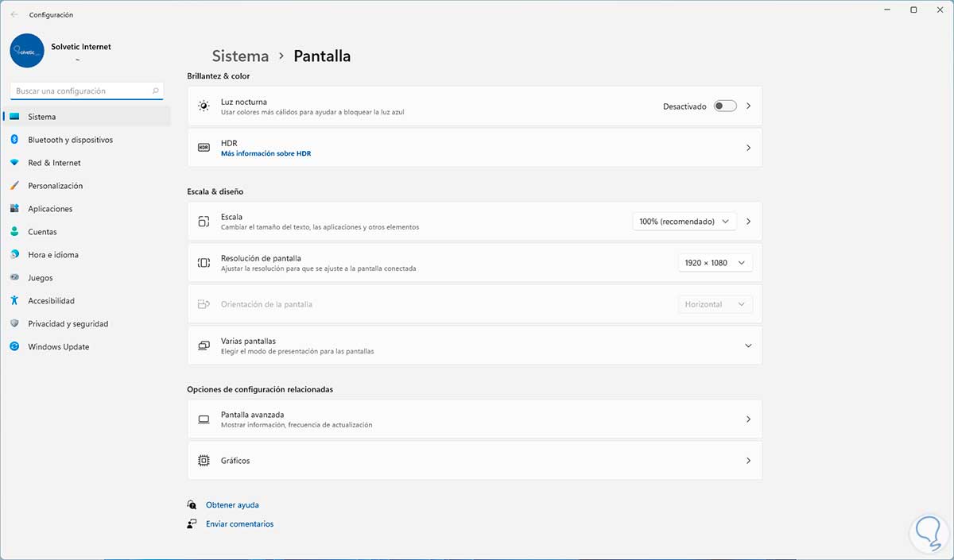Expand the Varias pantallas section
The width and height of the screenshot is (954, 560).
point(747,346)
